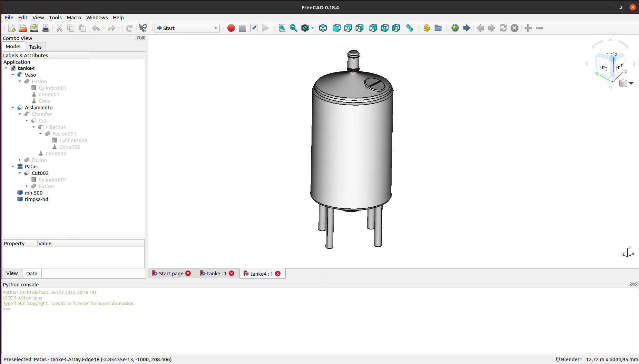
Task: Open the Start workbench selector dropdown
Action: click(x=187, y=28)
